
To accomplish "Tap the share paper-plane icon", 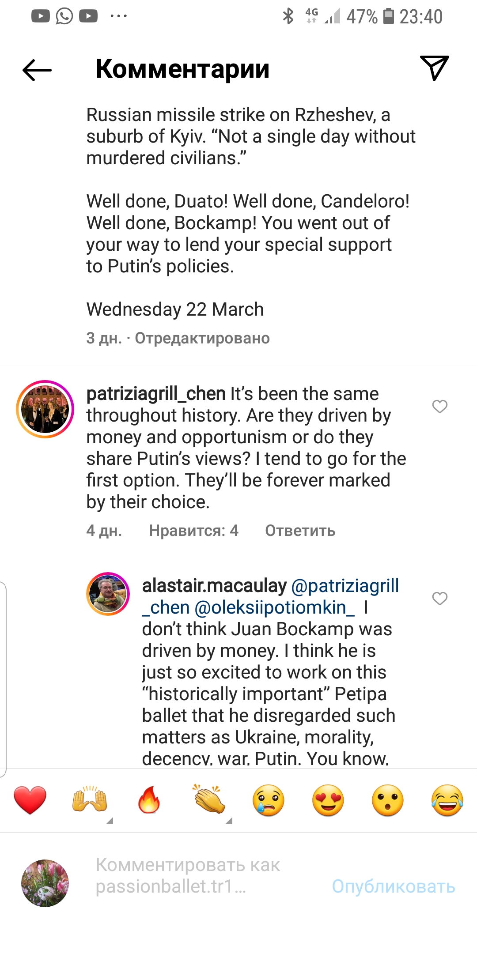I will click(x=435, y=68).
